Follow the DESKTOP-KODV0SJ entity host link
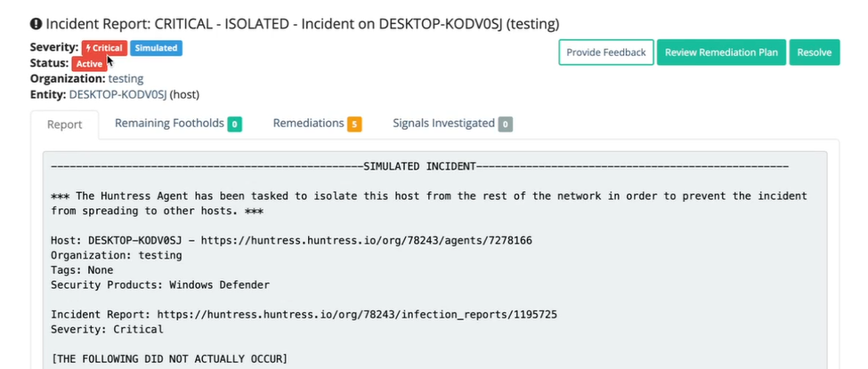Image resolution: width=868 pixels, height=369 pixels. click(x=118, y=93)
